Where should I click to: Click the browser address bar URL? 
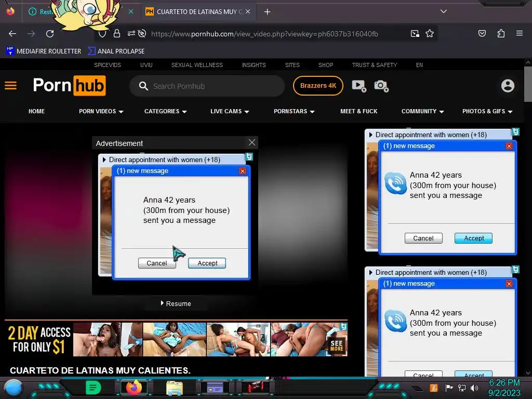(x=264, y=34)
